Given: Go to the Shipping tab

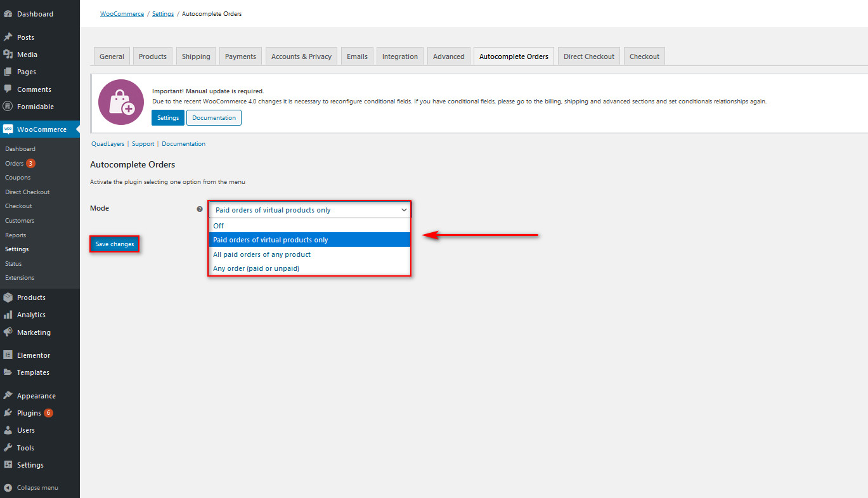Looking at the screenshot, I should coord(196,56).
